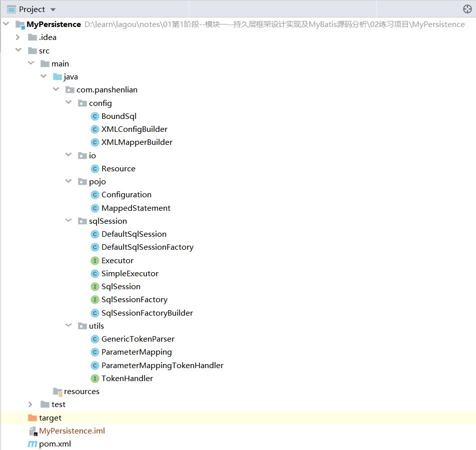Select DefaultSqlSessionFactory class name
Viewport: 476px width, 450px height.
147,247
